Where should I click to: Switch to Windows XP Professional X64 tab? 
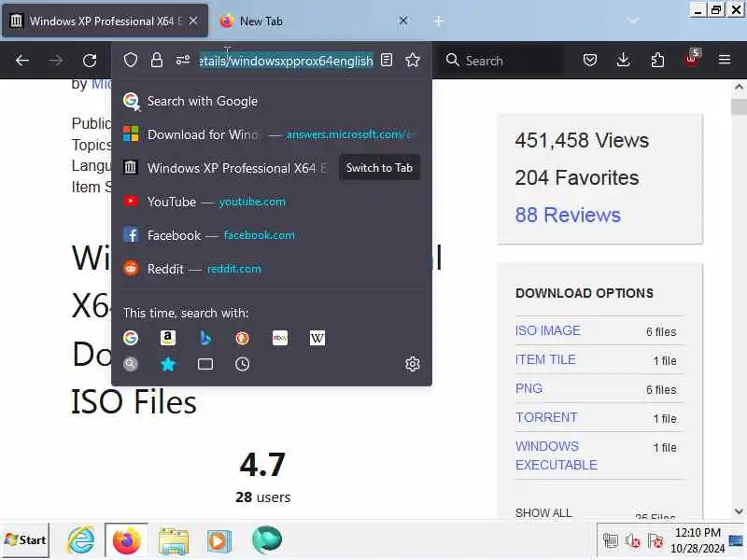click(106, 21)
